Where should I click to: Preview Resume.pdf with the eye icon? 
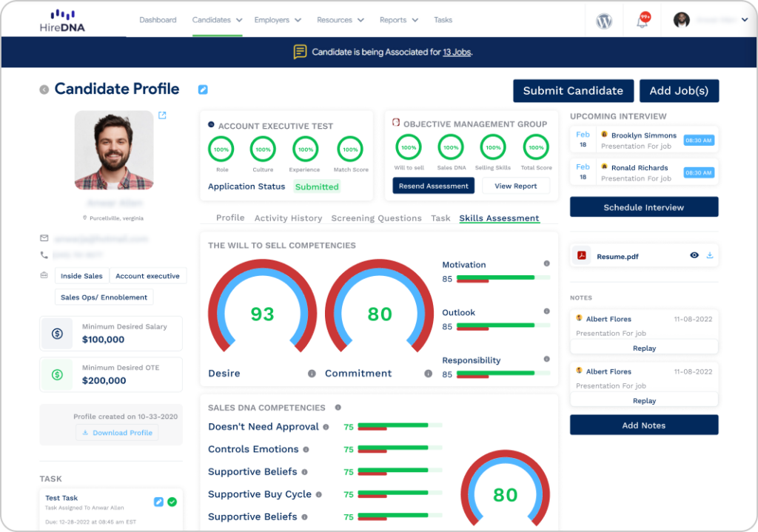tap(694, 255)
